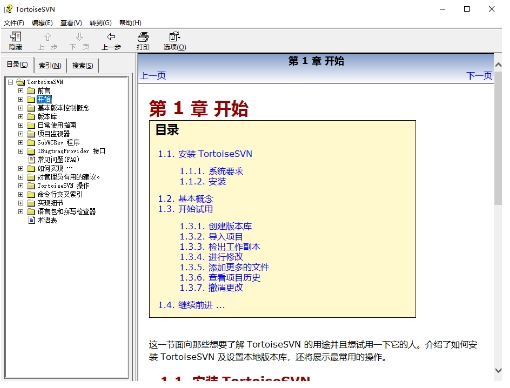Switch to the 搜索(S) tab
510x388 pixels.
pos(83,65)
